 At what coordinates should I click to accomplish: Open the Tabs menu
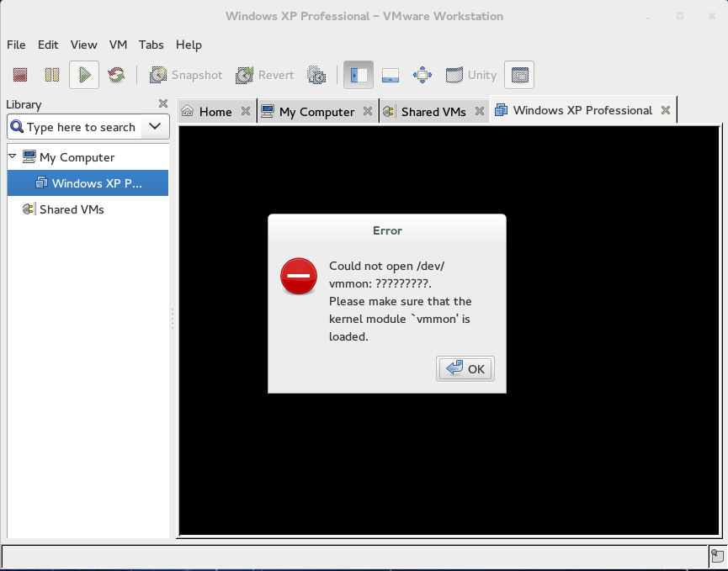click(151, 45)
